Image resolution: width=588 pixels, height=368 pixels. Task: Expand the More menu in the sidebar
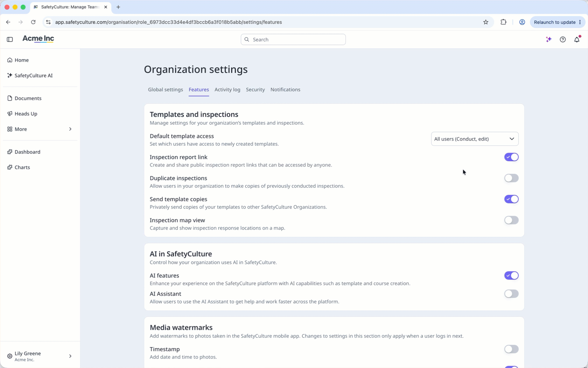[x=40, y=129]
